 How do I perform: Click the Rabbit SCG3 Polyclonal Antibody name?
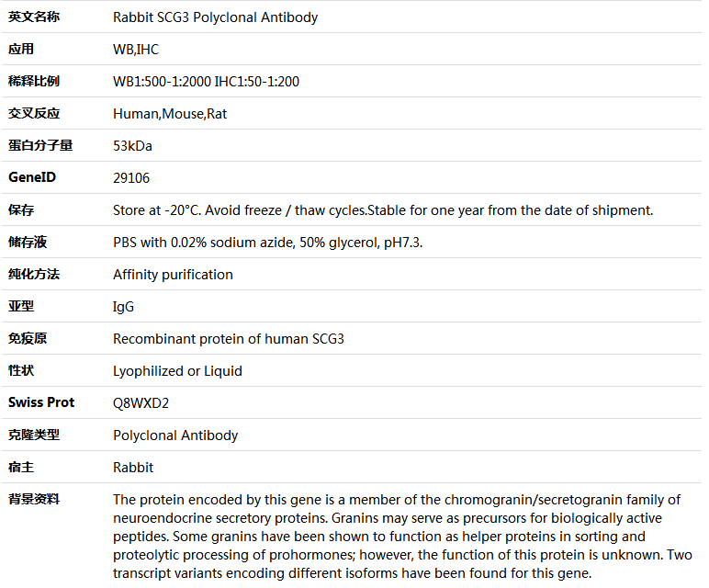click(x=215, y=17)
